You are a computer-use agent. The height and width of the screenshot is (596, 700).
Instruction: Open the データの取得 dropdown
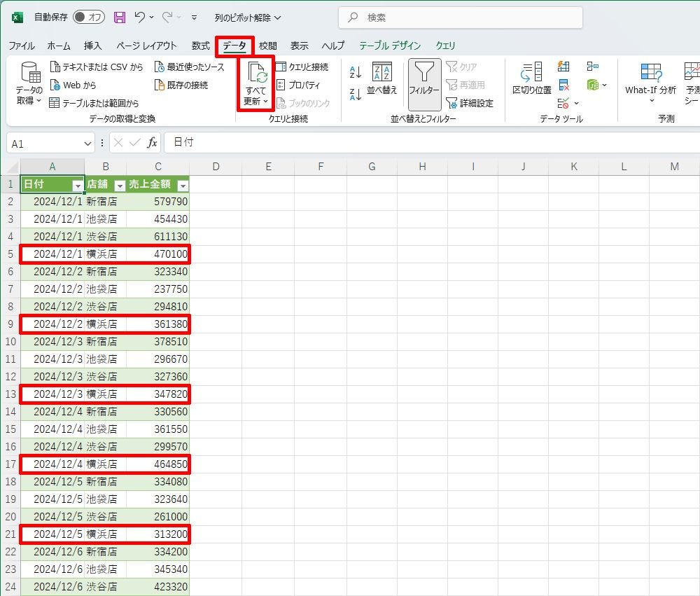(29, 84)
